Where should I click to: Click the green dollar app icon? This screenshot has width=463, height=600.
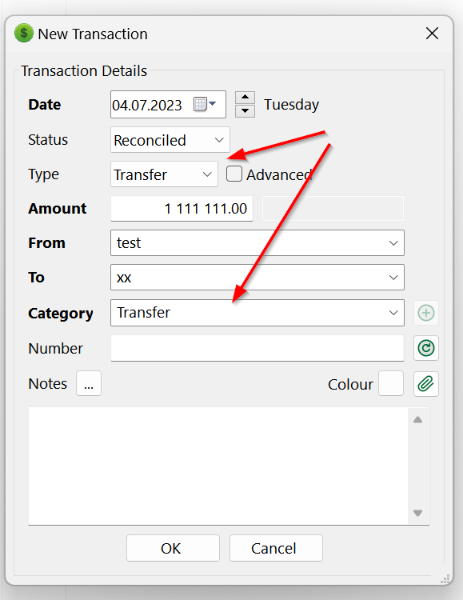(24, 33)
